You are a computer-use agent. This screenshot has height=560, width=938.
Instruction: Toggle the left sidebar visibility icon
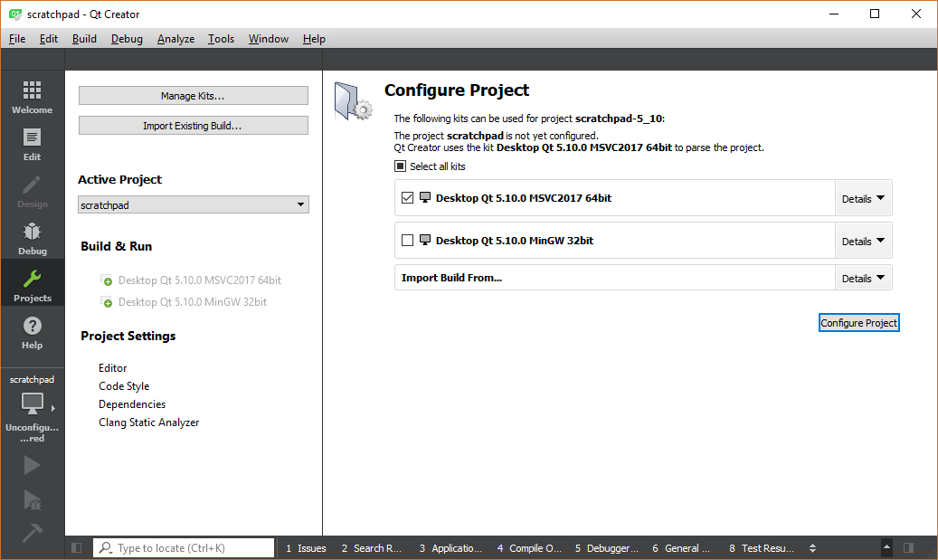click(77, 547)
